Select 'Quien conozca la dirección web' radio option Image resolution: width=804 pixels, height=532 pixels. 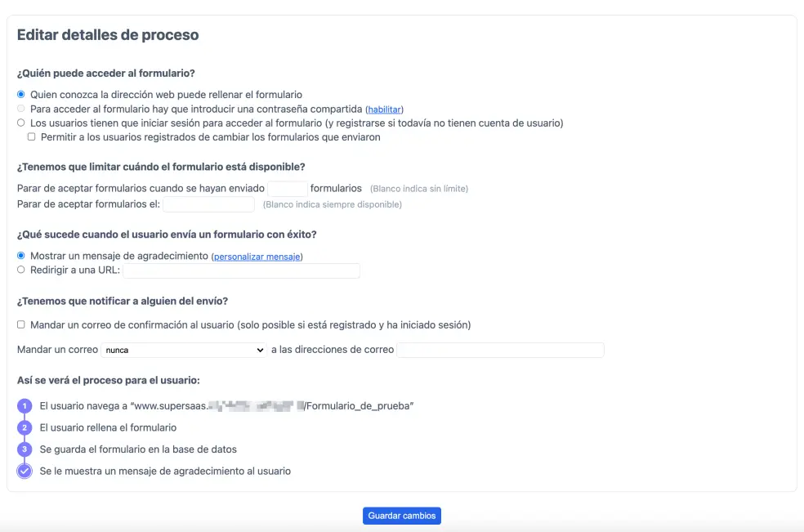coord(21,95)
